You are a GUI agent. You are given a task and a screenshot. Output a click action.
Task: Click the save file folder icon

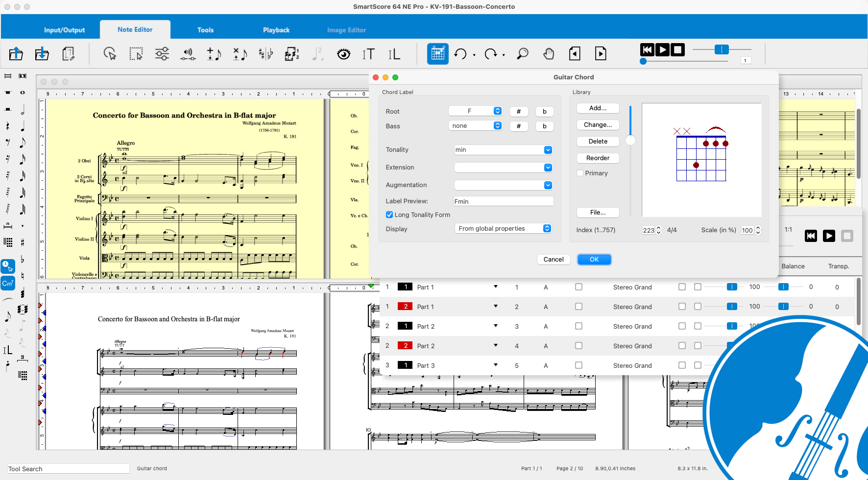pos(42,53)
